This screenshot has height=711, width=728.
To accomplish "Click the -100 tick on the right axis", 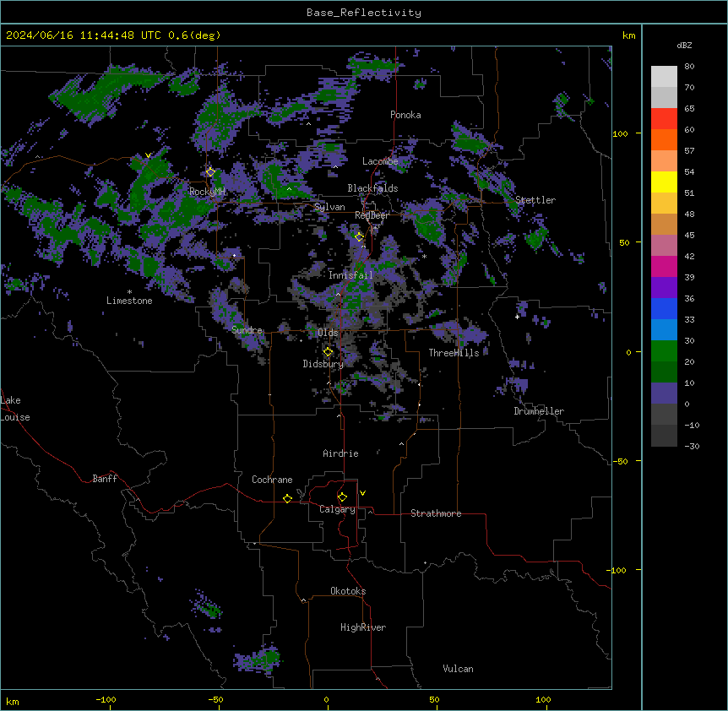I will (617, 570).
